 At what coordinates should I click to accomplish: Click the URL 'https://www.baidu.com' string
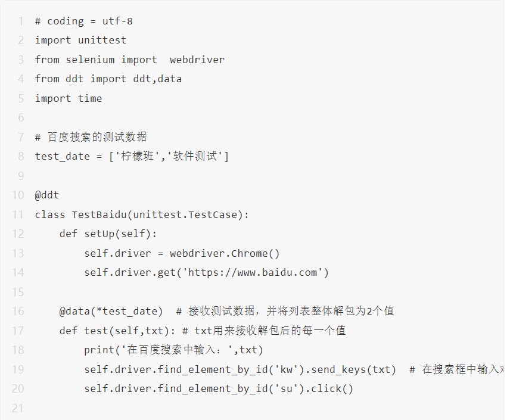[x=256, y=272]
